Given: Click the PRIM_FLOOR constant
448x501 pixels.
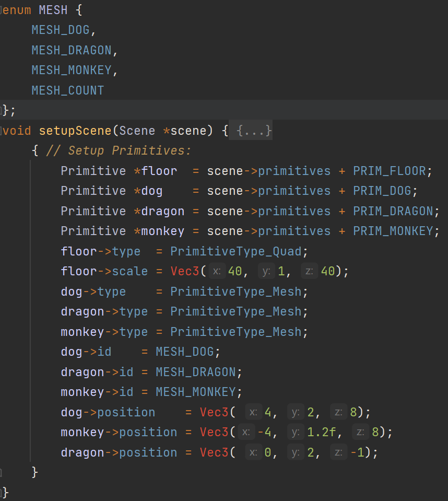Looking at the screenshot, I should pyautogui.click(x=389, y=171).
